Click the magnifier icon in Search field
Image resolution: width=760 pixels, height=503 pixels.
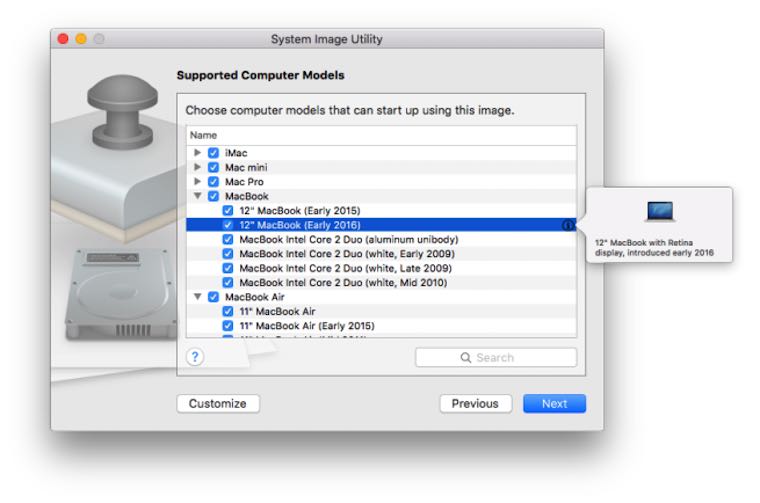[x=465, y=358]
